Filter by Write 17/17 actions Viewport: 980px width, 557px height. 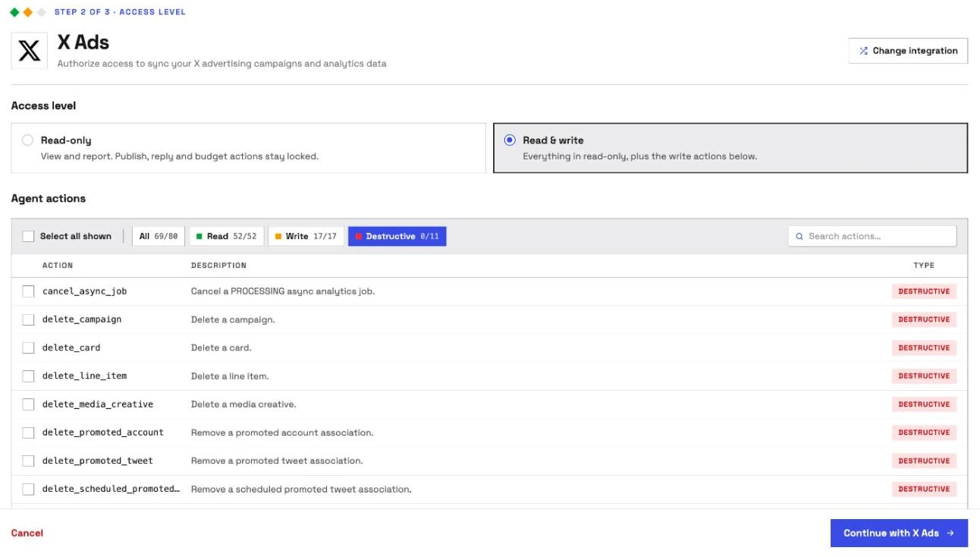(x=306, y=237)
